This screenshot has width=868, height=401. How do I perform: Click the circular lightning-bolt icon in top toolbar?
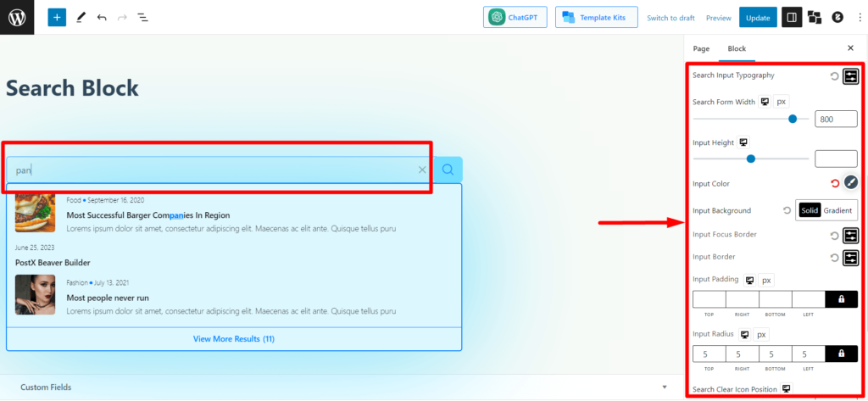coord(837,18)
